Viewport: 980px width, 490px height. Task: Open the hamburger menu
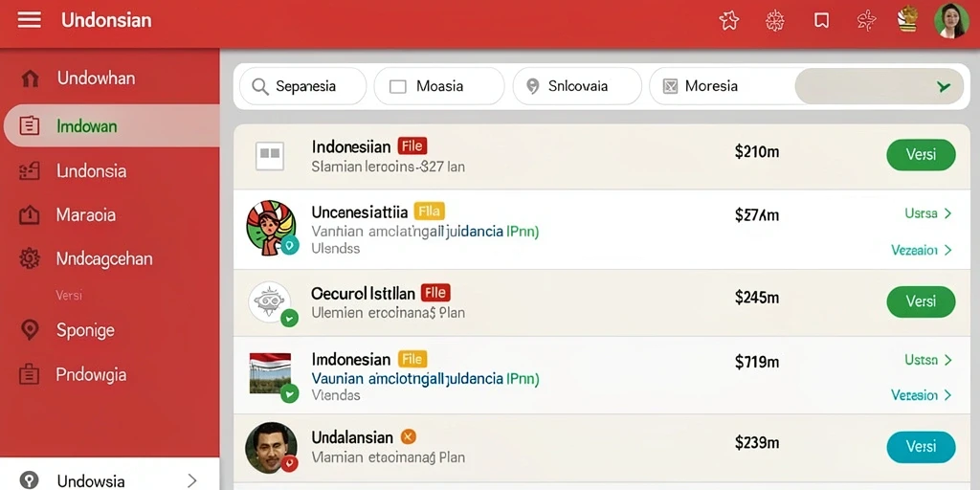(29, 20)
